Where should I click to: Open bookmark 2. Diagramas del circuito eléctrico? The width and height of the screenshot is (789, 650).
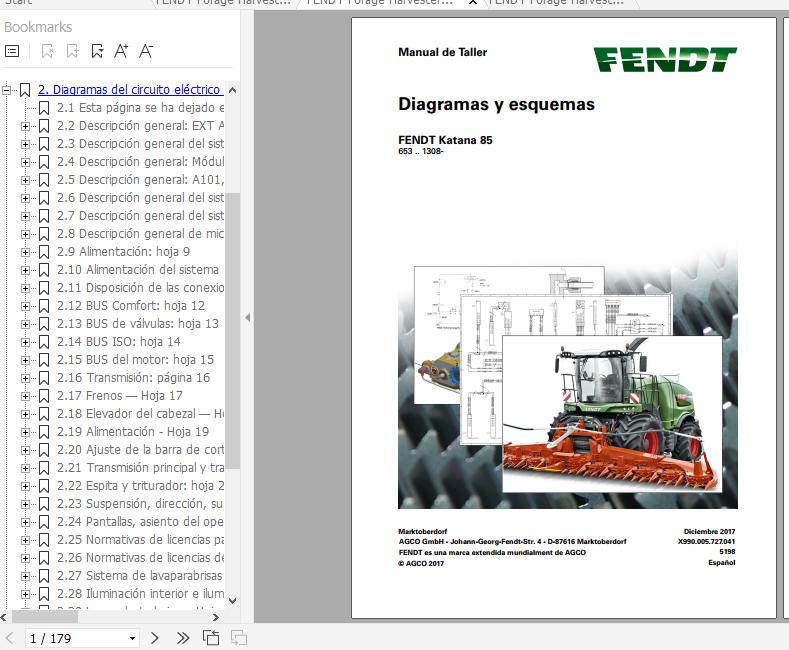click(x=129, y=90)
